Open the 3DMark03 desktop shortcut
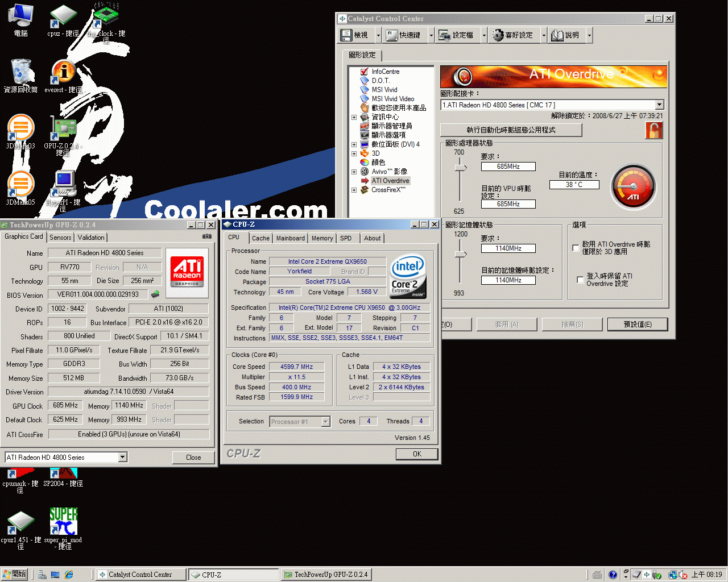Screen dimensions: 728x582 [x=20, y=132]
